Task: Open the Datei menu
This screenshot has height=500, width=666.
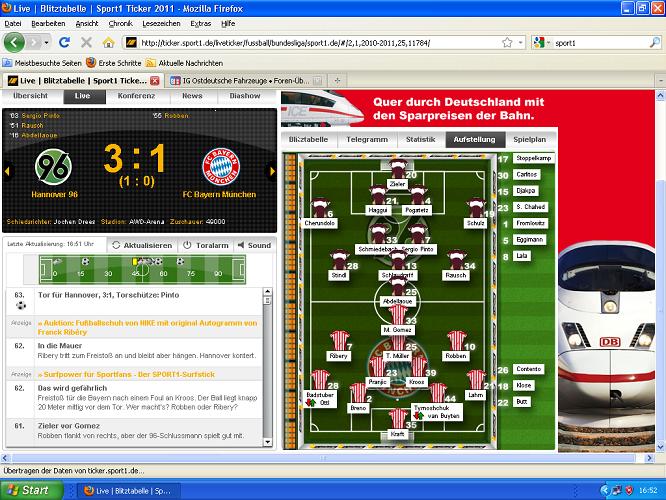Action: point(13,24)
